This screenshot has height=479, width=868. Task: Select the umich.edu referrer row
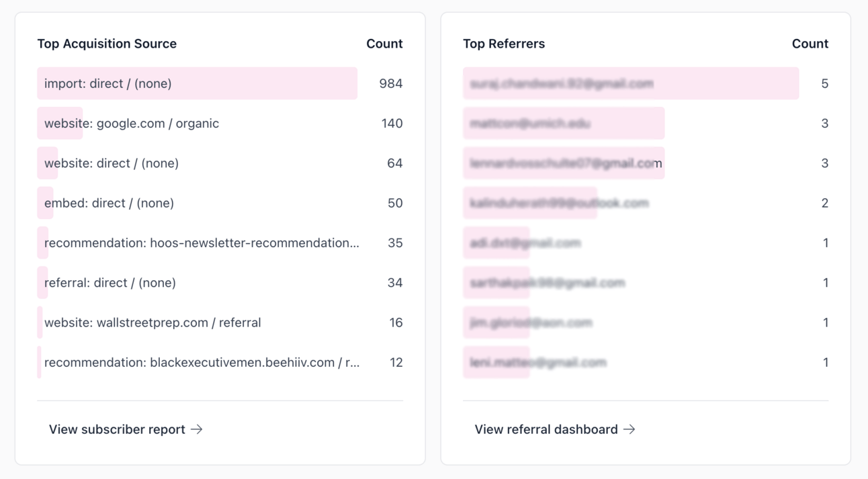pos(646,123)
